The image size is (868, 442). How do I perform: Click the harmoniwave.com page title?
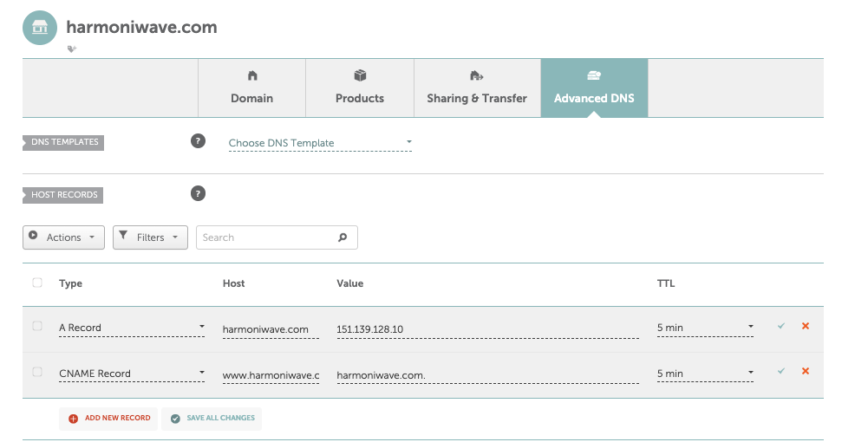coord(141,27)
